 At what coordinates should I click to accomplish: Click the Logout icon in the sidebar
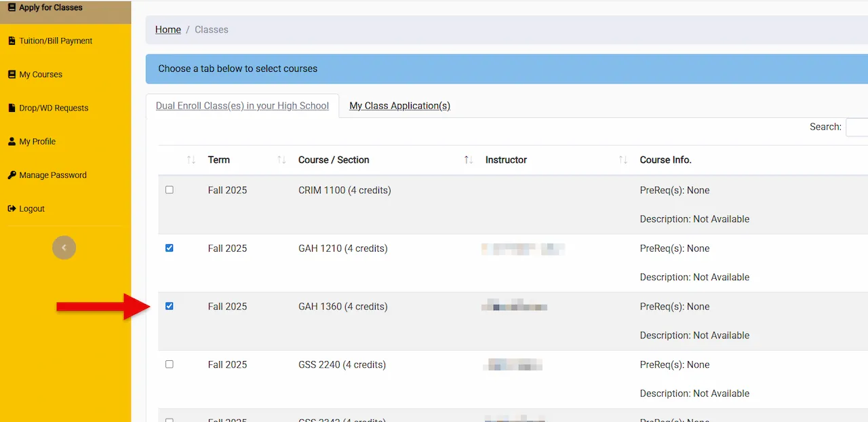click(11, 208)
